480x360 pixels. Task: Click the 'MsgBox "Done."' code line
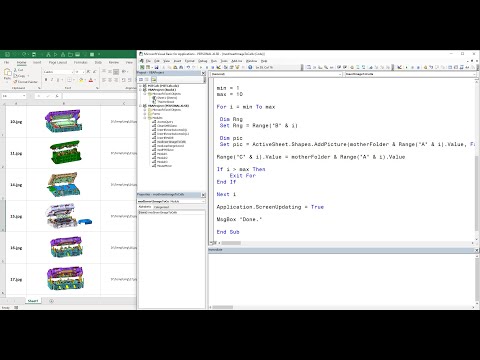[x=239, y=219]
